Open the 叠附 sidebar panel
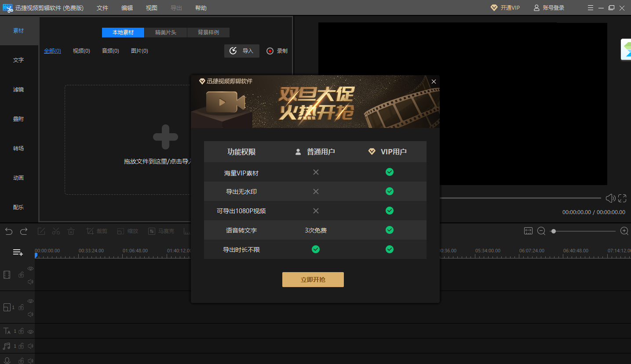The width and height of the screenshot is (631, 364). pyautogui.click(x=18, y=119)
